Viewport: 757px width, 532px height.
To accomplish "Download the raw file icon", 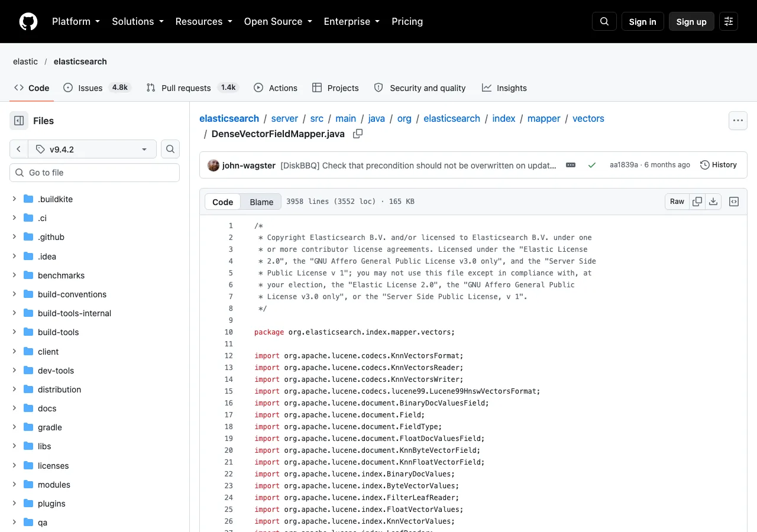I will point(713,202).
